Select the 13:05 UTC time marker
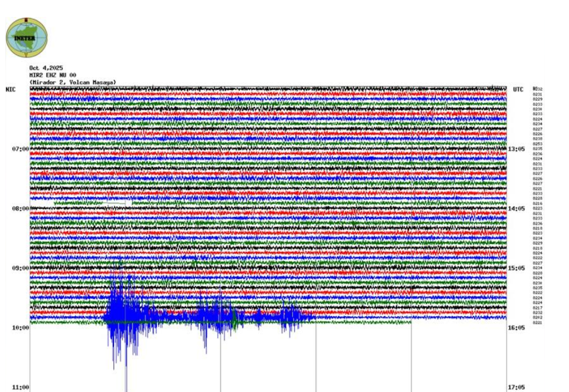This screenshot has width=569, height=392. [517, 149]
